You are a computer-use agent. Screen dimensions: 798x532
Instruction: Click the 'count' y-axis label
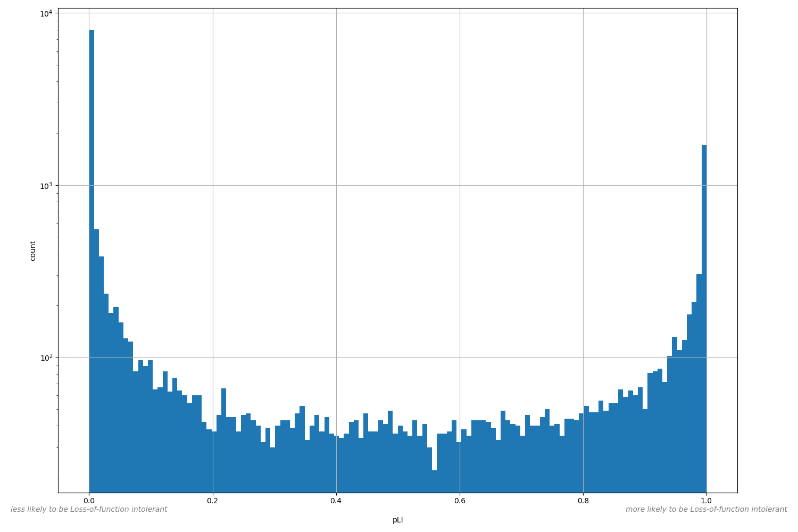(33, 251)
